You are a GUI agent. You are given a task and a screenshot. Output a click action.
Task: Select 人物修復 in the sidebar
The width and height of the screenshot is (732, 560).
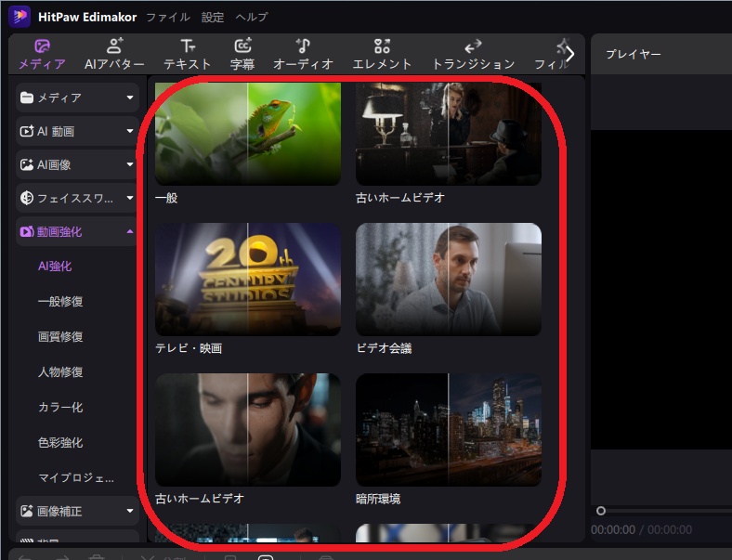60,371
